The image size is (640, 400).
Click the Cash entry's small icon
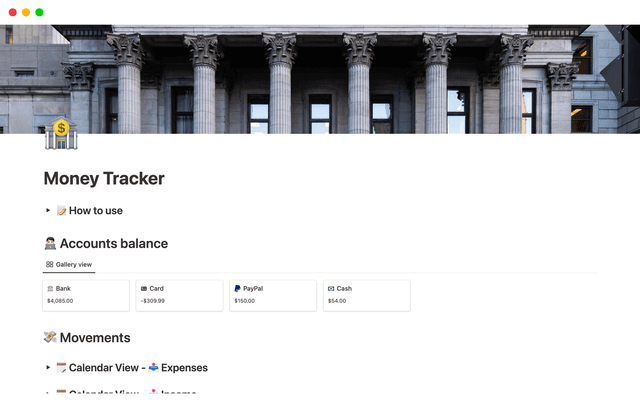pos(331,288)
